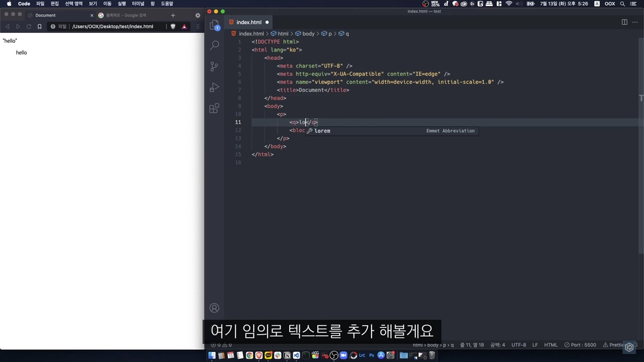Open the browser hamburger menu
This screenshot has height=362, width=644.
[197, 26]
